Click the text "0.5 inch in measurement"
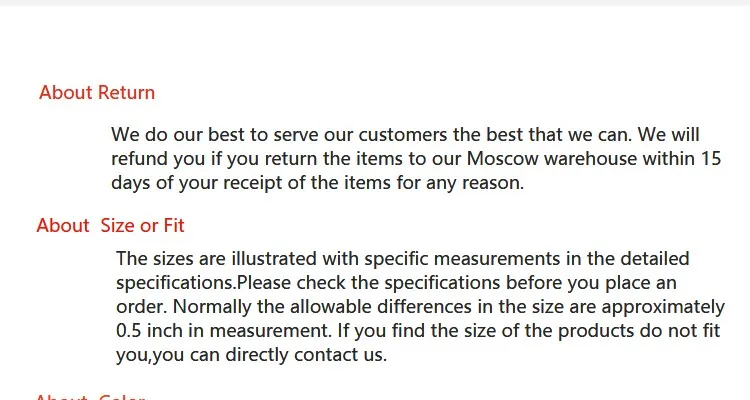 pos(223,331)
